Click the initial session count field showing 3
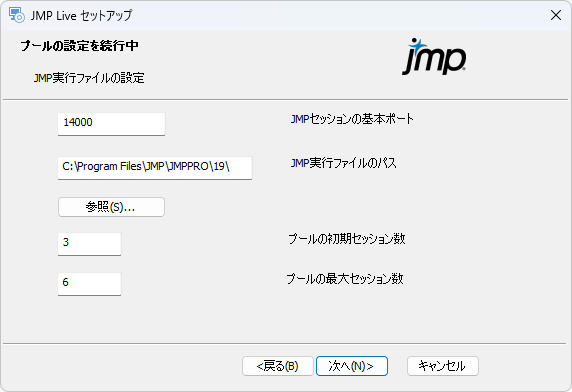Screen dimensions: 572x392 click(x=89, y=244)
